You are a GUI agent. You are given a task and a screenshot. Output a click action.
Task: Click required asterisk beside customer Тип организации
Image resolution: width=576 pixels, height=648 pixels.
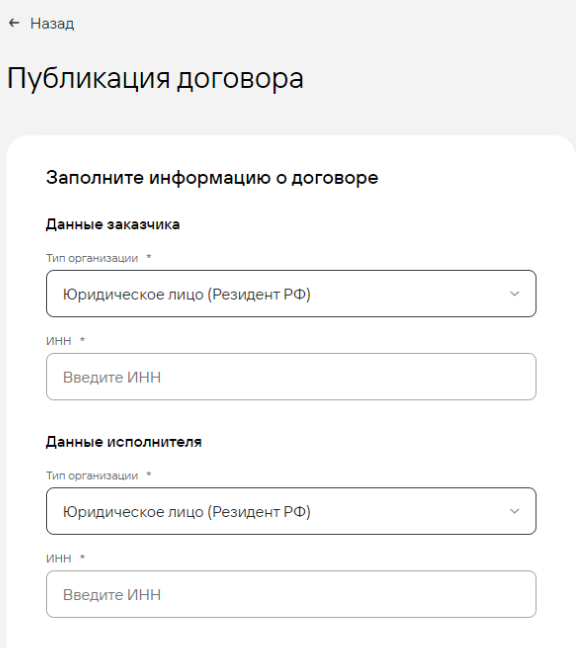pyautogui.click(x=149, y=257)
